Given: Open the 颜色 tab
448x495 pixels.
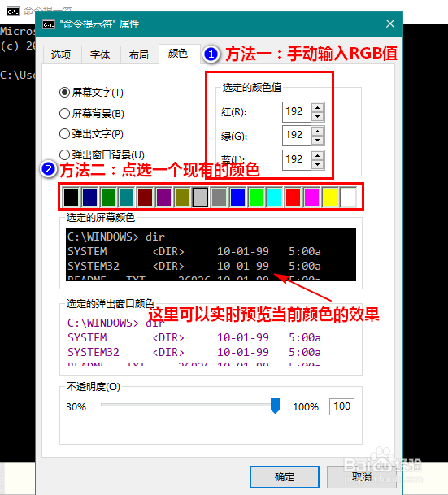Looking at the screenshot, I should (179, 54).
